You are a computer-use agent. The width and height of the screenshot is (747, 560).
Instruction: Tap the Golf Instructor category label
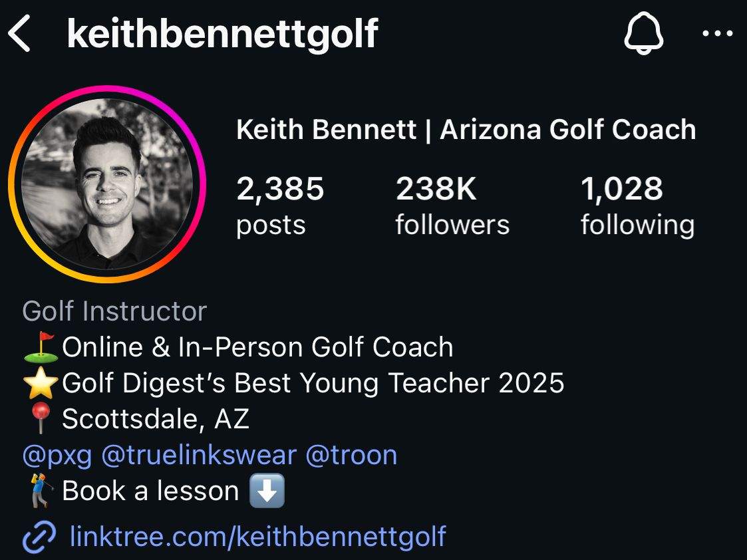tap(114, 311)
